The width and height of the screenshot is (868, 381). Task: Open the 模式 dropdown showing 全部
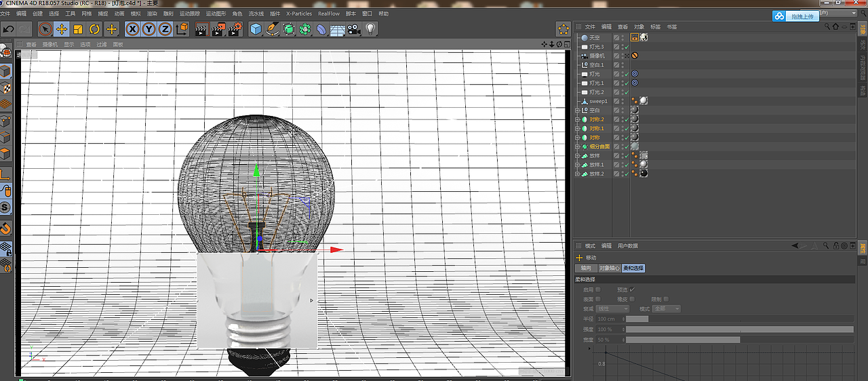tap(665, 309)
